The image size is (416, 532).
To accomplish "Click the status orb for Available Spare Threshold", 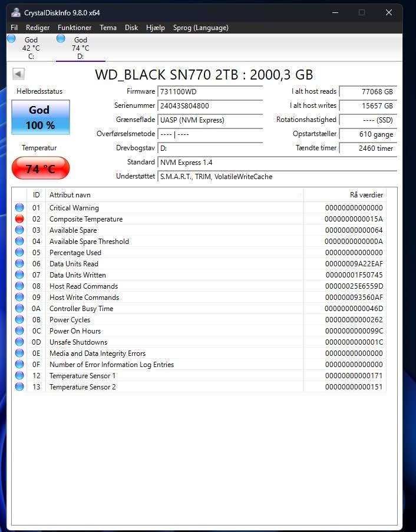I will click(19, 241).
